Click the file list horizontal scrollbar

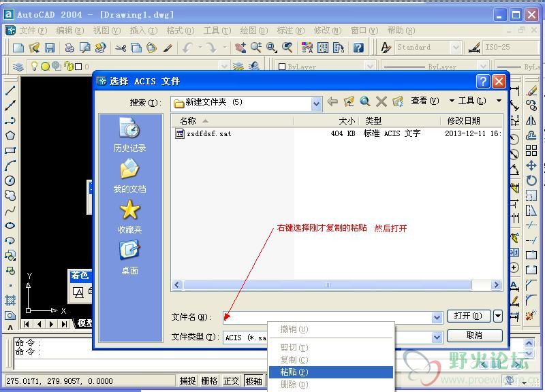(328, 285)
